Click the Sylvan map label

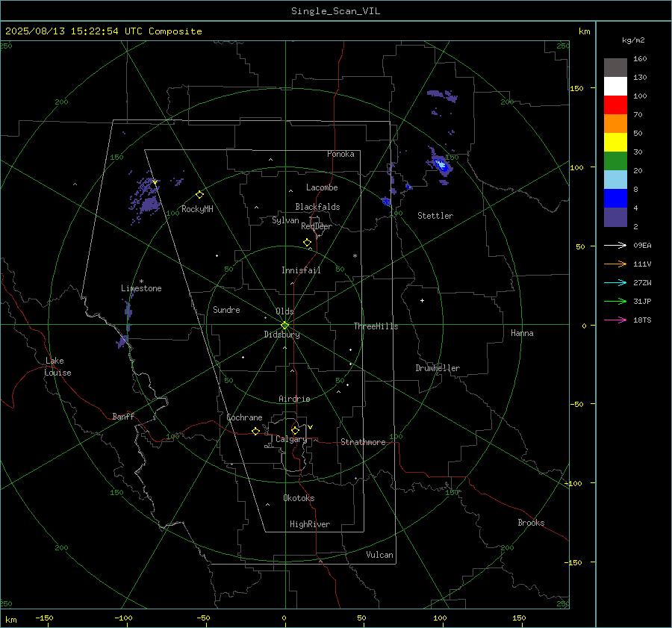285,220
